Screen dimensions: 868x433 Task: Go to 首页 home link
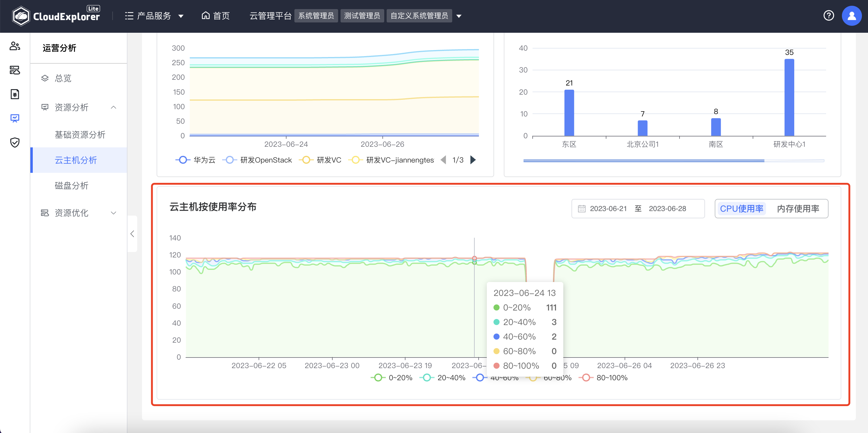(216, 16)
